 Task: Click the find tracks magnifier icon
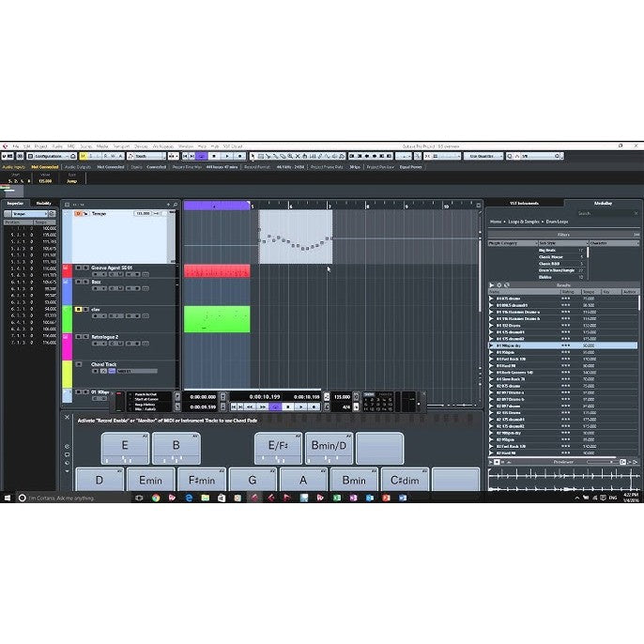[x=176, y=204]
